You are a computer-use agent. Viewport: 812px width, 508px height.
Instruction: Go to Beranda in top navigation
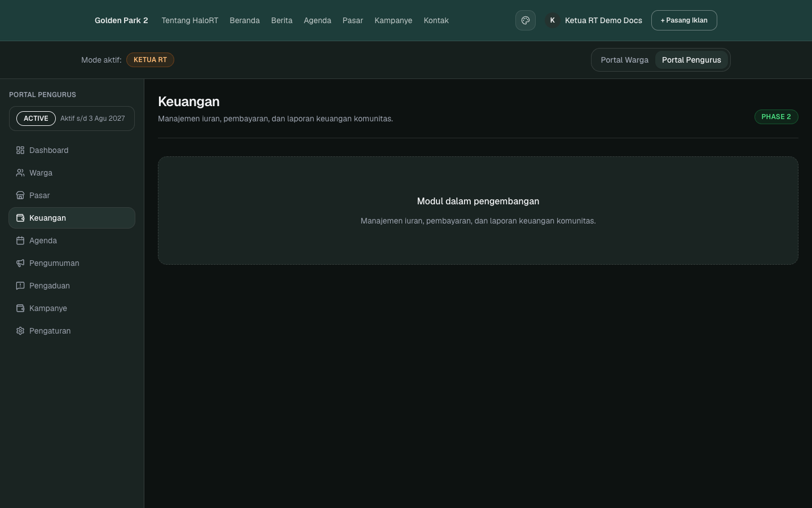(x=245, y=20)
